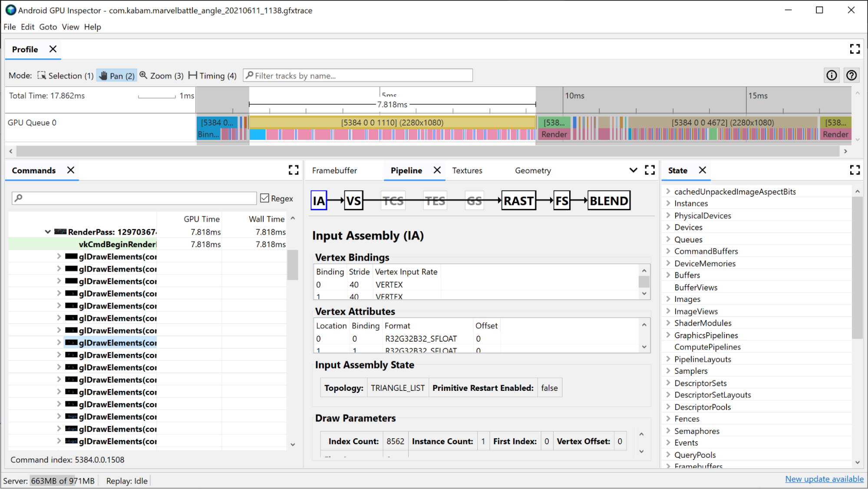Screen dimensions: 868x489
Task: Switch to the Geometry tab
Action: 533,170
